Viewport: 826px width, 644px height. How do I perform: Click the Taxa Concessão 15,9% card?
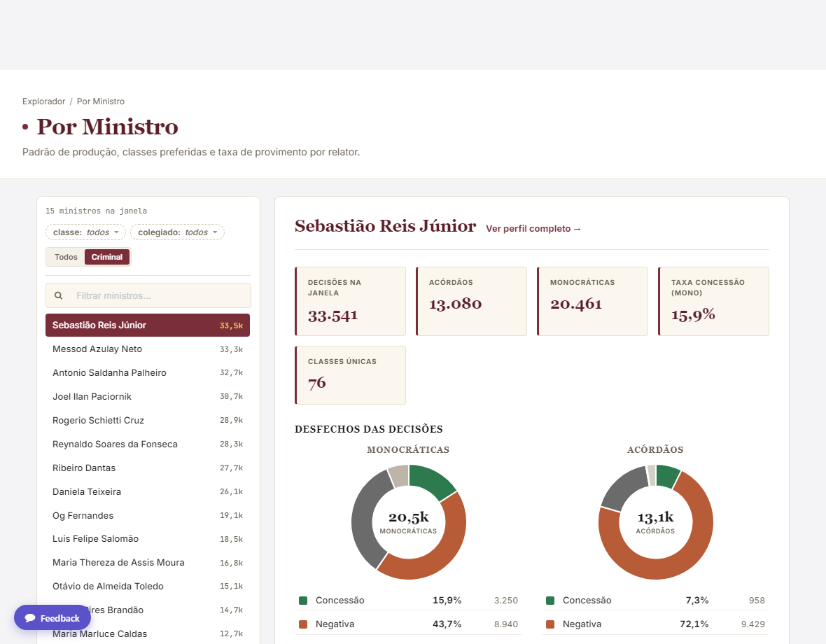[x=714, y=301]
